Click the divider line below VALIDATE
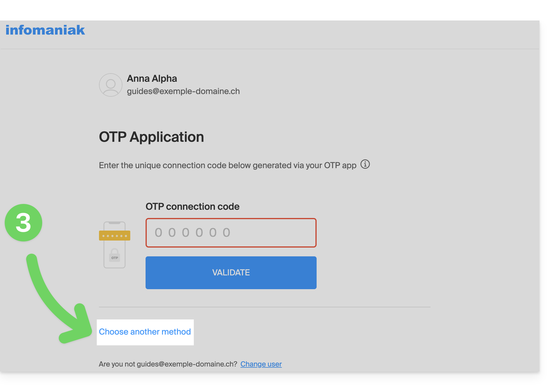Screen dimensions: 560x392 coord(264,307)
